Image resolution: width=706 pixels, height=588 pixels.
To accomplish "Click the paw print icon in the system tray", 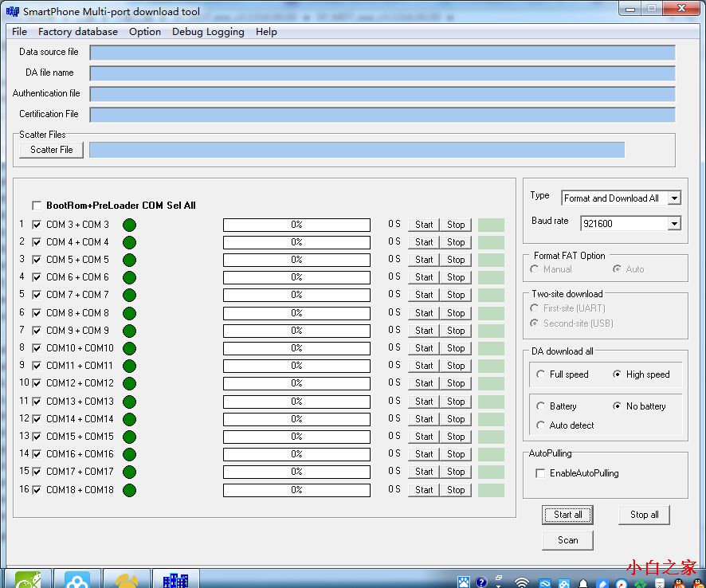I will [464, 582].
